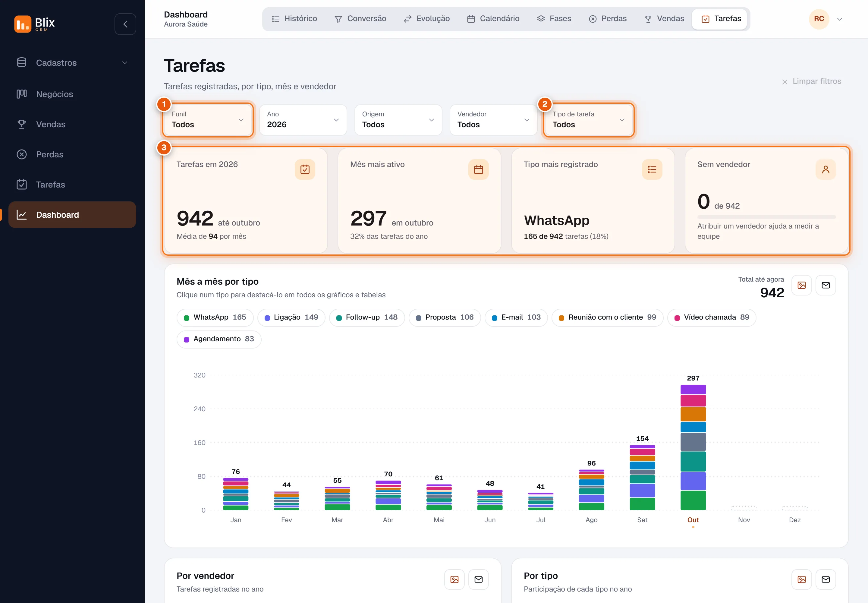Click the calendar icon in 'Mês mais ativo' card
868x603 pixels.
click(x=479, y=170)
